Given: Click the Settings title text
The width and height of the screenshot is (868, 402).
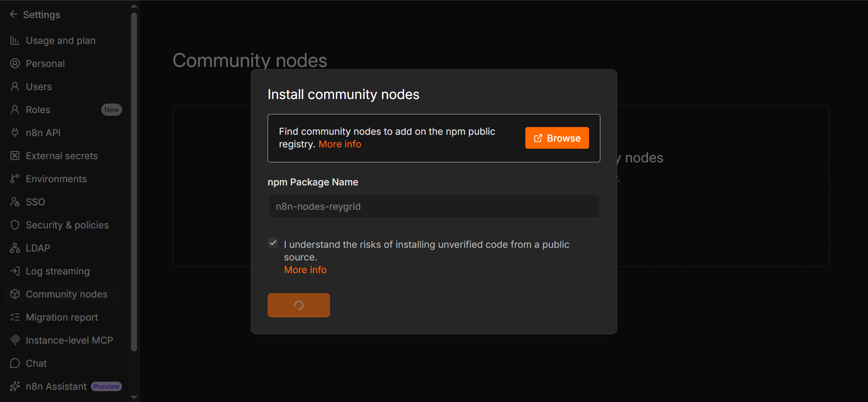Looking at the screenshot, I should (42, 15).
